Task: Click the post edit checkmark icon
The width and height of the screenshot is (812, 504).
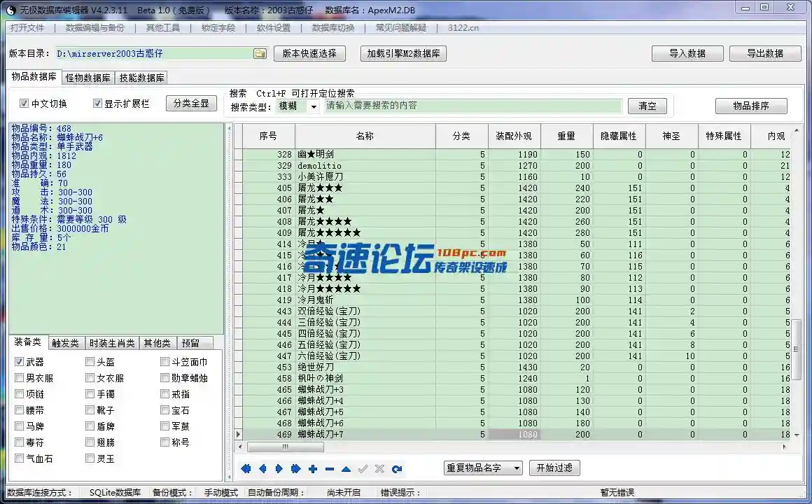Action: point(363,469)
